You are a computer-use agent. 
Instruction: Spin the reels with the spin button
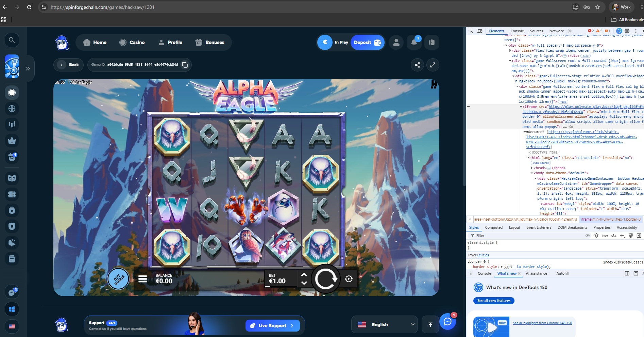(x=326, y=279)
